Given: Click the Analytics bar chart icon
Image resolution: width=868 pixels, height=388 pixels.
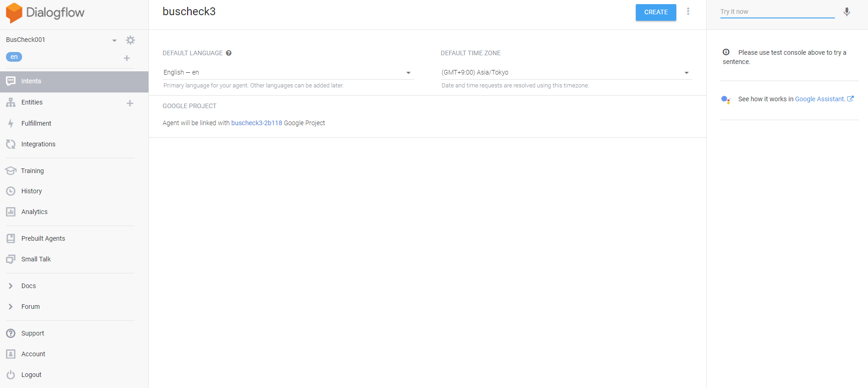Looking at the screenshot, I should 11,212.
